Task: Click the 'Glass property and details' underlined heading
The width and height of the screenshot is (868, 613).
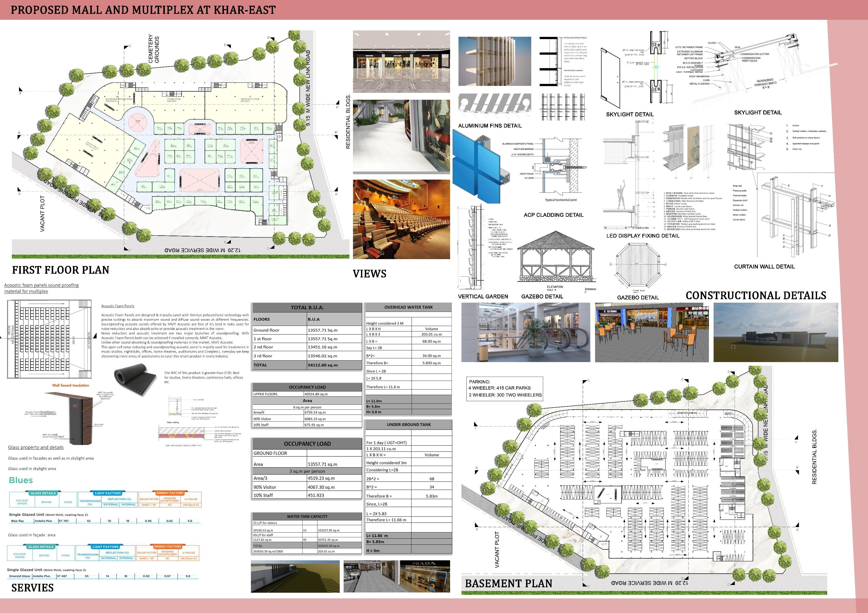Action: (x=36, y=447)
